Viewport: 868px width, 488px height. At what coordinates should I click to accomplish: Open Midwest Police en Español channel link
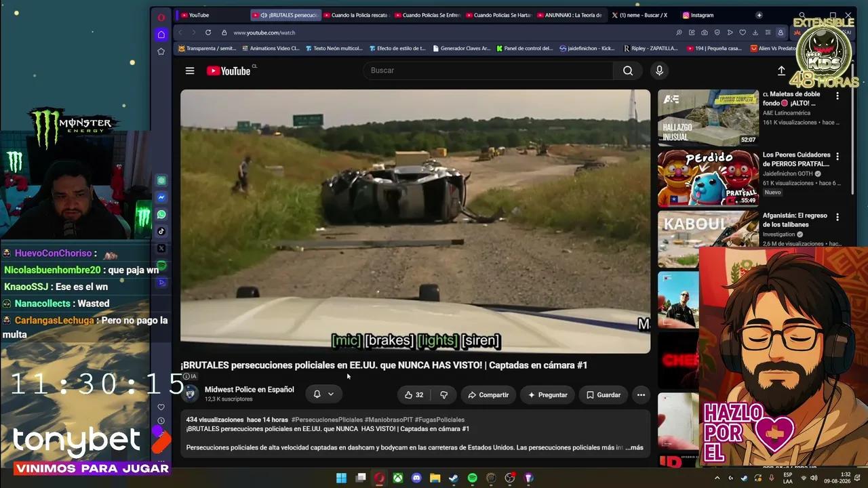click(x=250, y=390)
